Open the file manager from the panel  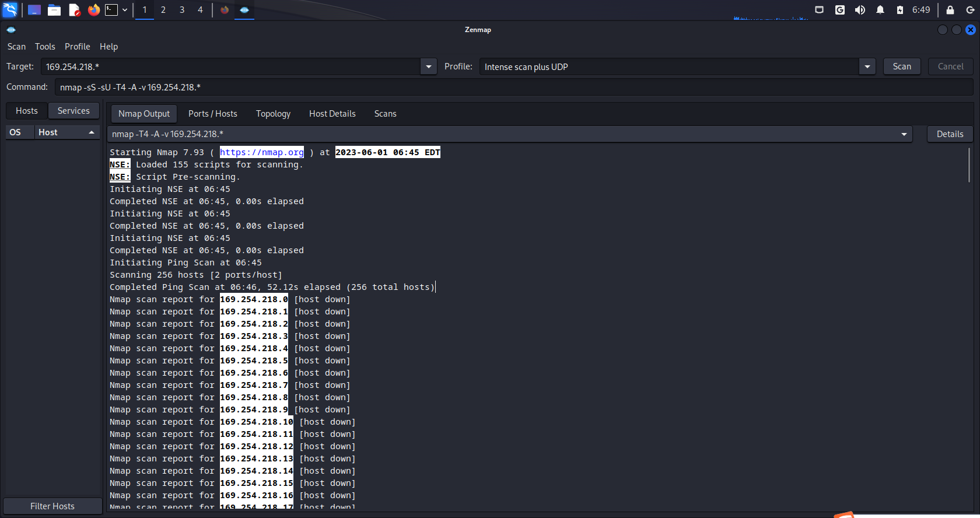pyautogui.click(x=54, y=10)
